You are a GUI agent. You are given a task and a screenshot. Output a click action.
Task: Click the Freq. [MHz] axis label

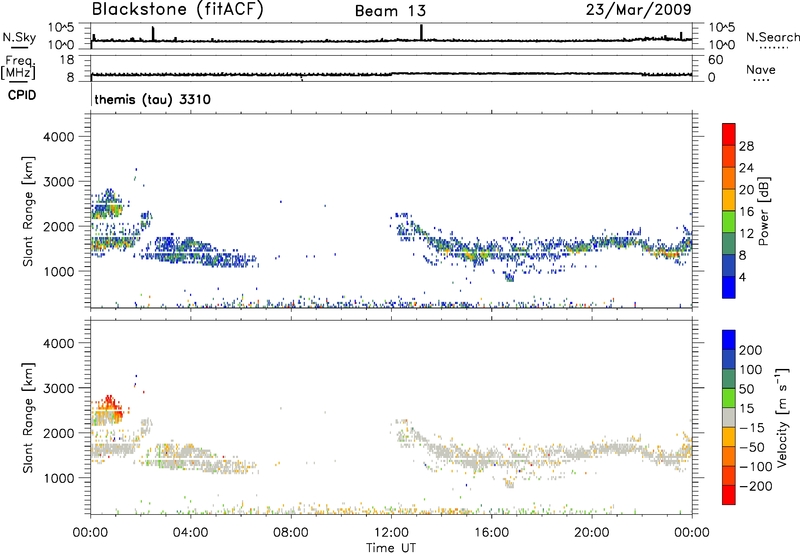tap(18, 68)
